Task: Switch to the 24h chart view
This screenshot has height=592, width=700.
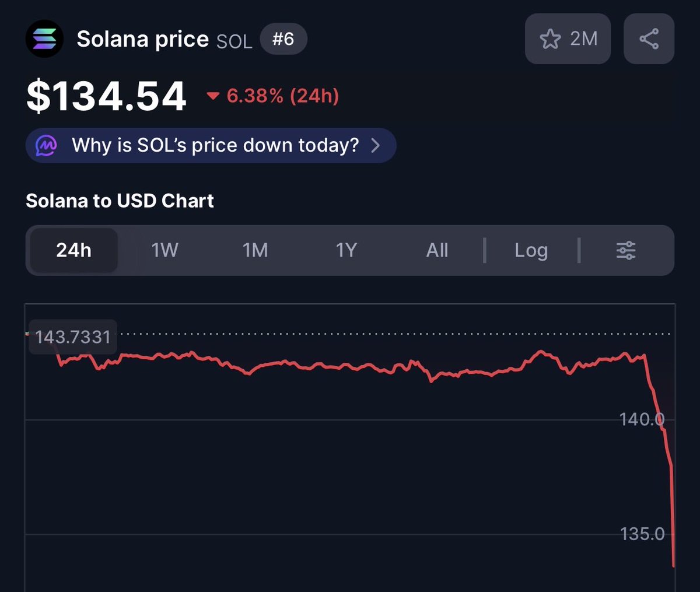Action: pos(73,250)
